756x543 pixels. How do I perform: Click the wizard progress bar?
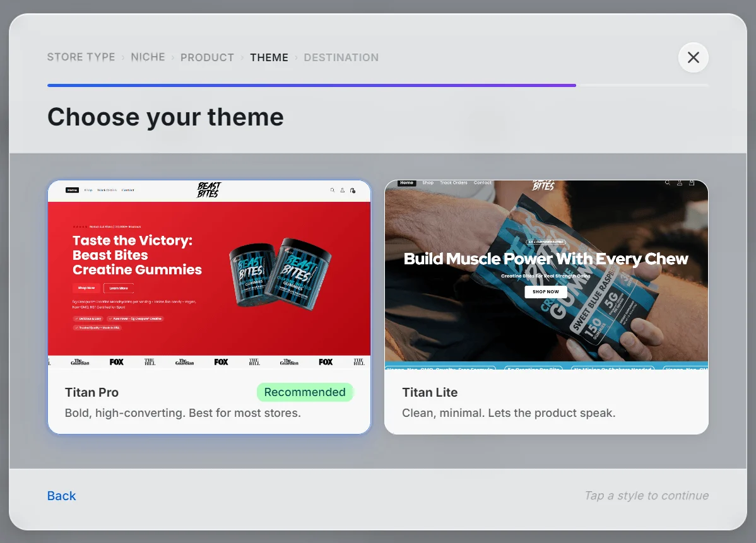[378, 85]
